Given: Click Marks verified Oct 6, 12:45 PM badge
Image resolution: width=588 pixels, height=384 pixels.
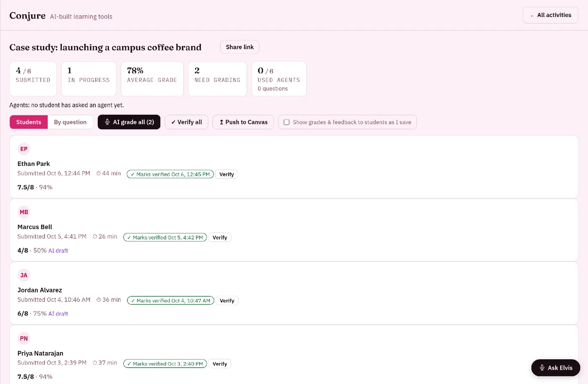Looking at the screenshot, I should (x=170, y=174).
